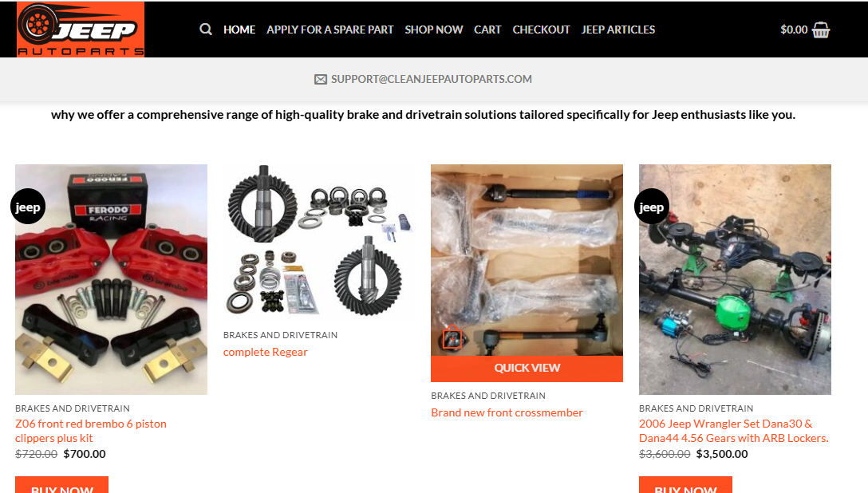
Task: Select the ring and pinion gear thumbnail
Action: click(x=319, y=243)
